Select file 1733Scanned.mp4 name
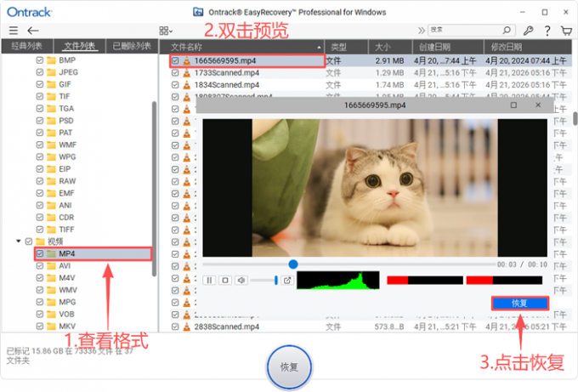The height and width of the screenshot is (392, 578). [227, 73]
